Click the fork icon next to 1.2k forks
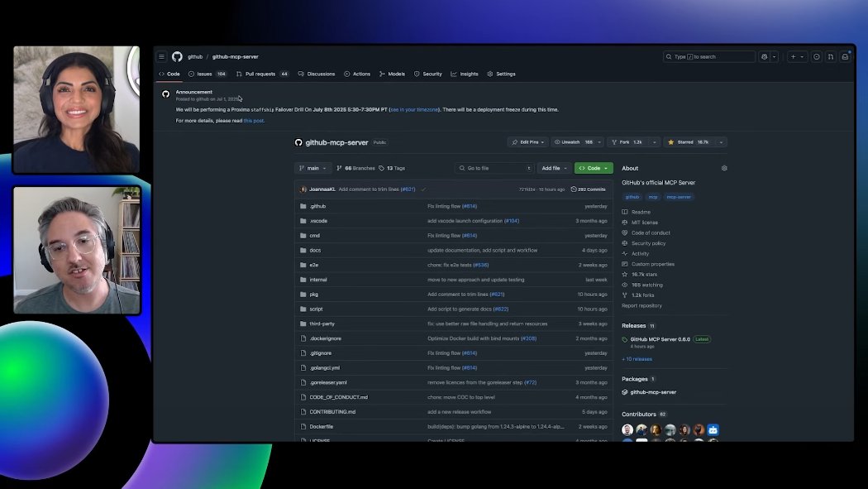Image resolution: width=868 pixels, height=489 pixels. [x=625, y=295]
